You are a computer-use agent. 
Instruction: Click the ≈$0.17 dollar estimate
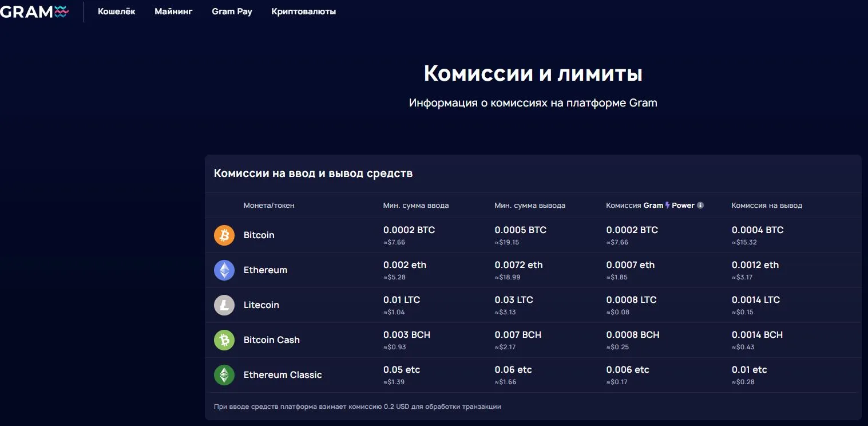pyautogui.click(x=617, y=382)
